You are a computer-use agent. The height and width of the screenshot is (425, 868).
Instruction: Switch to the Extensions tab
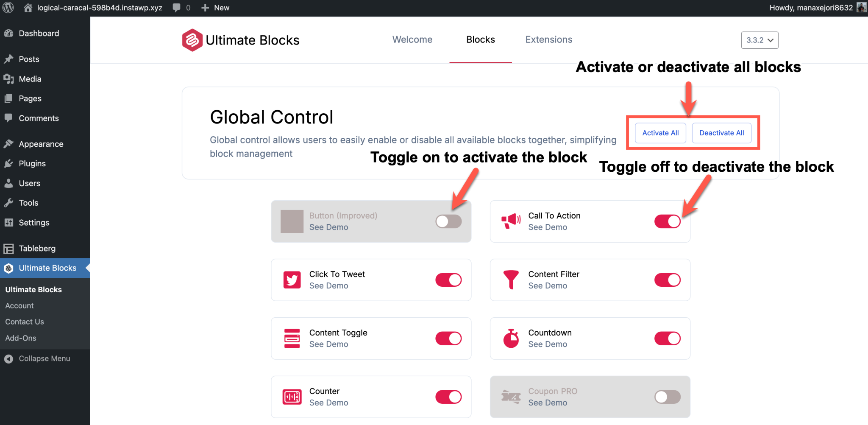pyautogui.click(x=548, y=39)
